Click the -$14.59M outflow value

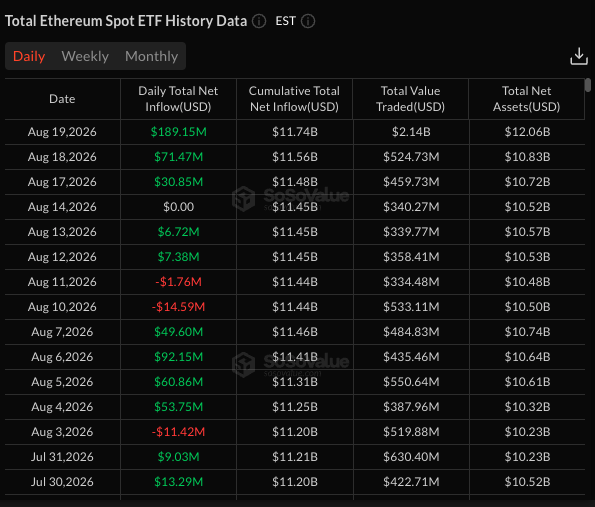(178, 307)
